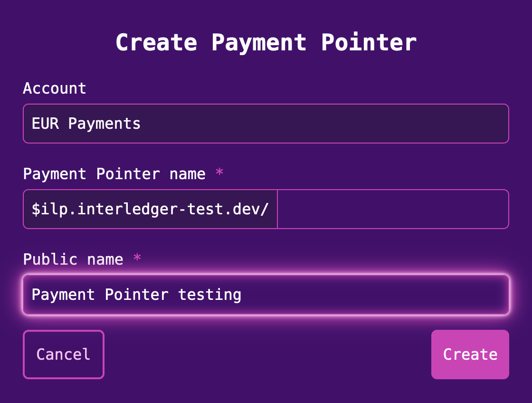Dismiss the form using Cancel

coord(63,355)
